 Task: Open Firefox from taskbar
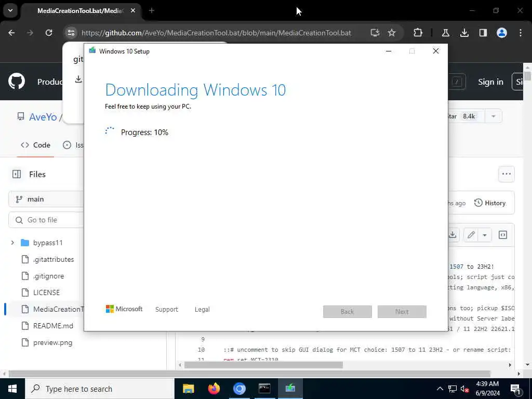coord(214,389)
